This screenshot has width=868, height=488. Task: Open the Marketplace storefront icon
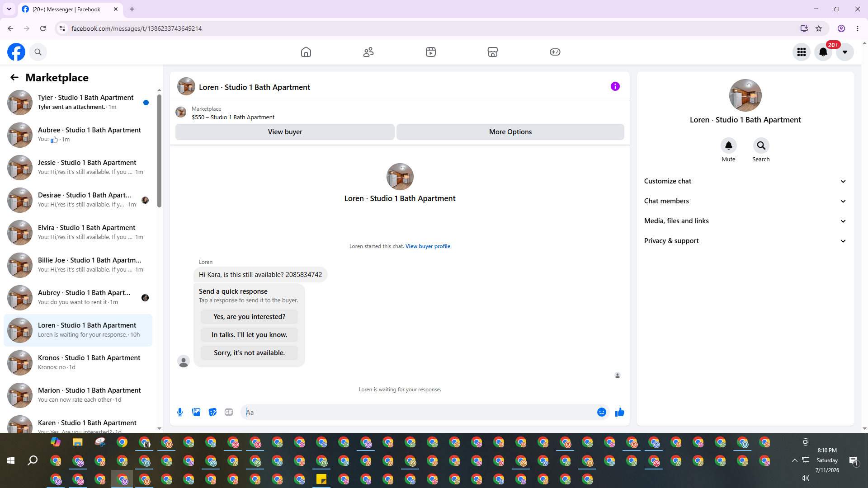(x=493, y=52)
